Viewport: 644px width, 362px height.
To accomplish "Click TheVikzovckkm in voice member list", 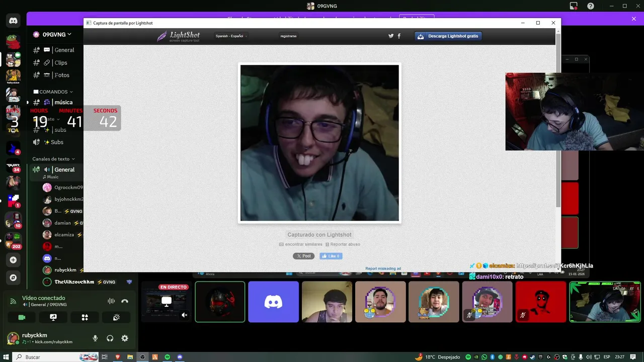I will tap(80, 282).
